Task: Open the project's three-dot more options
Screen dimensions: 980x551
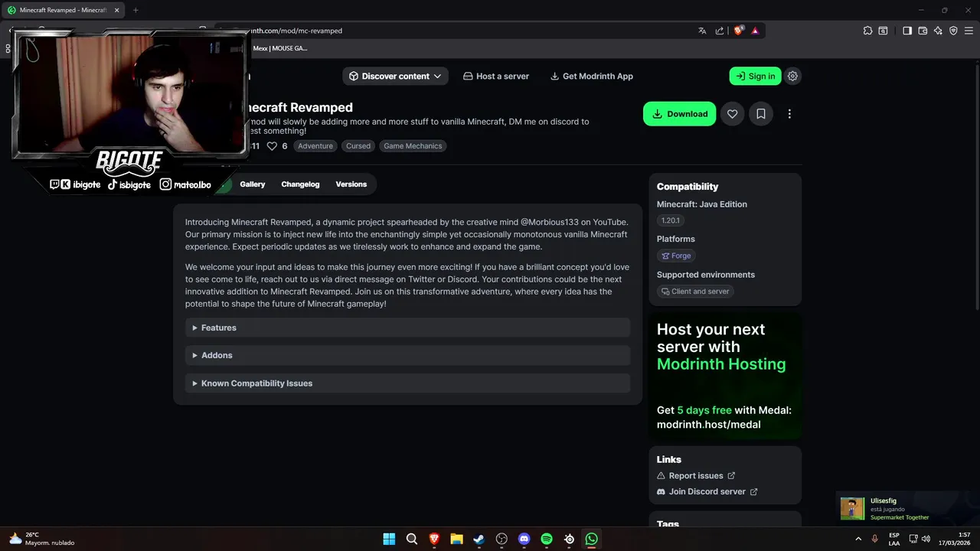Action: click(x=789, y=114)
